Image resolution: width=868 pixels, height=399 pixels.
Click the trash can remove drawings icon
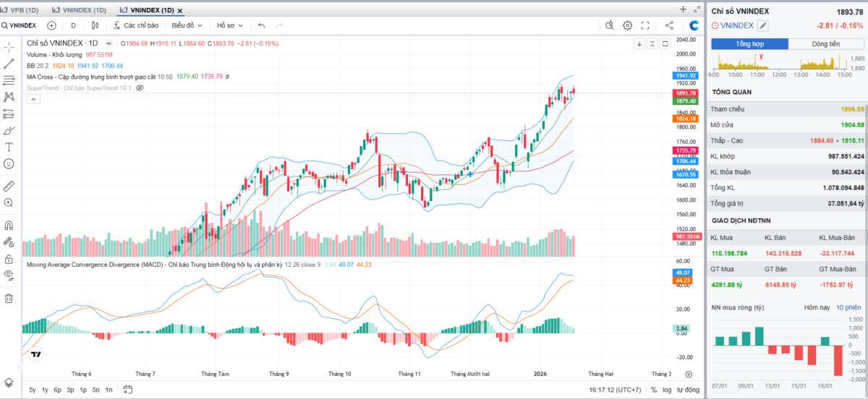9,298
